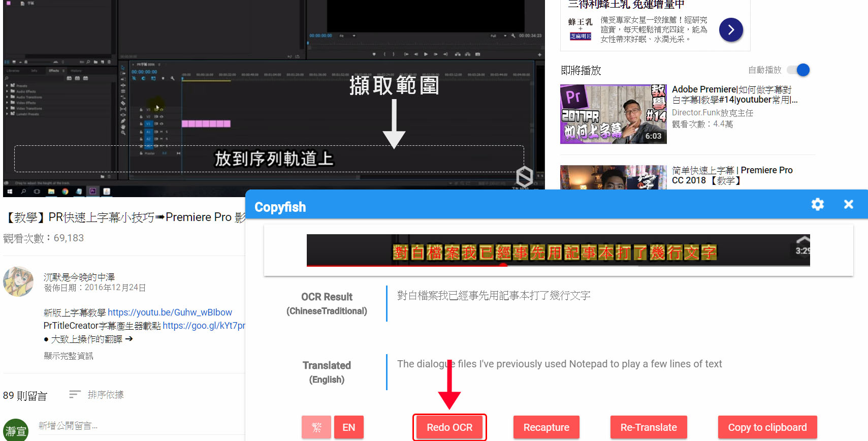The image size is (868, 441).
Task: Toggle the V1 track lock
Action: [x=141, y=123]
